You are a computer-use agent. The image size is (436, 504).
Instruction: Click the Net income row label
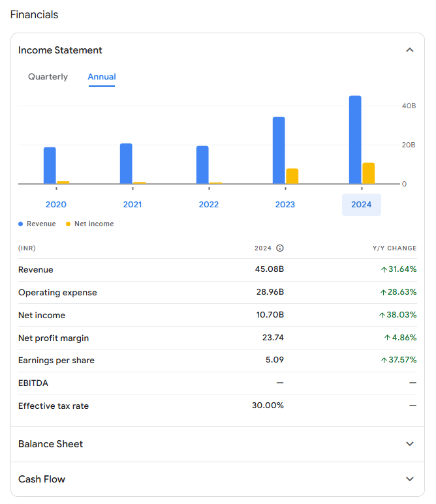click(x=42, y=316)
